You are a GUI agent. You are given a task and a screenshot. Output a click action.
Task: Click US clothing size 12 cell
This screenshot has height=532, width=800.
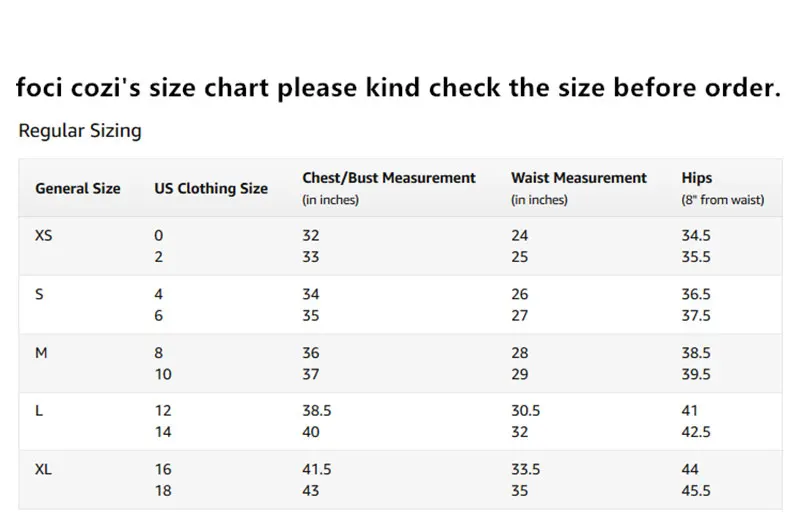pos(162,411)
